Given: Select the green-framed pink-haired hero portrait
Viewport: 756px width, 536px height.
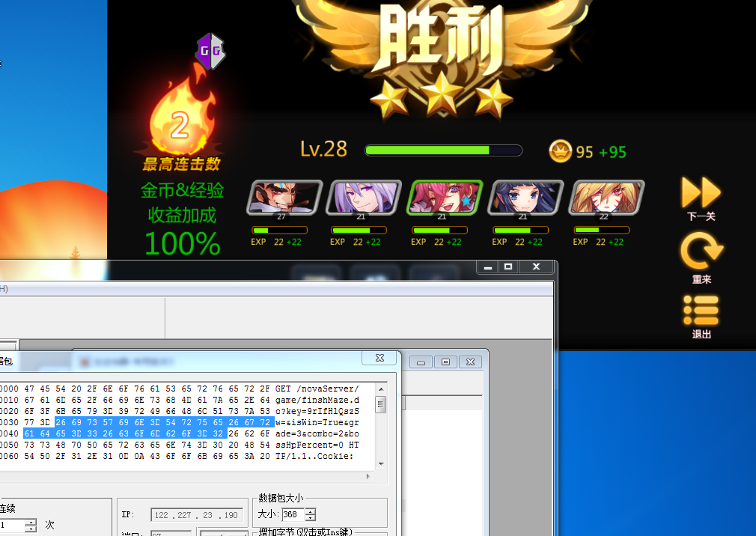Looking at the screenshot, I should point(445,197).
